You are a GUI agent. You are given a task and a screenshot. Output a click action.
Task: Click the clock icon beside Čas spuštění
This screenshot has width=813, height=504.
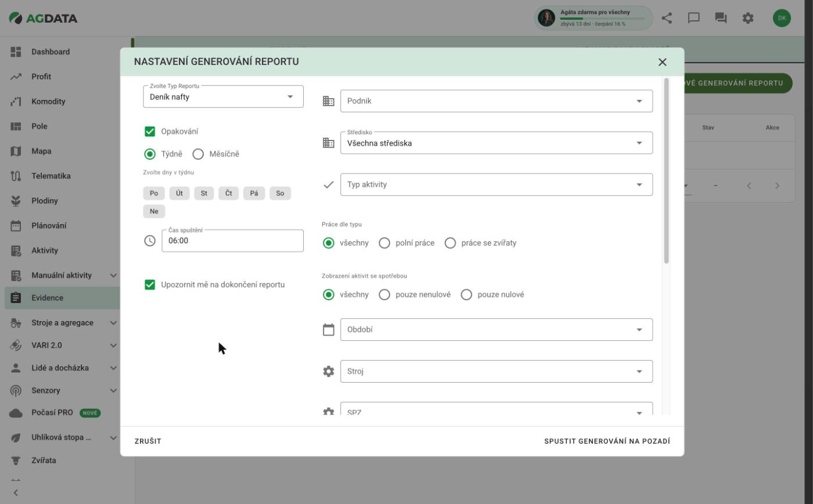pyautogui.click(x=150, y=240)
